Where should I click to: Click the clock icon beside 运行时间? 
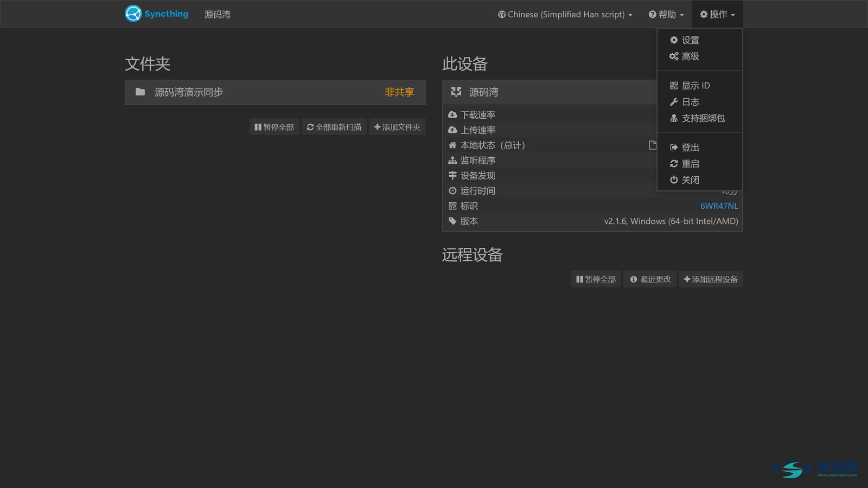452,190
